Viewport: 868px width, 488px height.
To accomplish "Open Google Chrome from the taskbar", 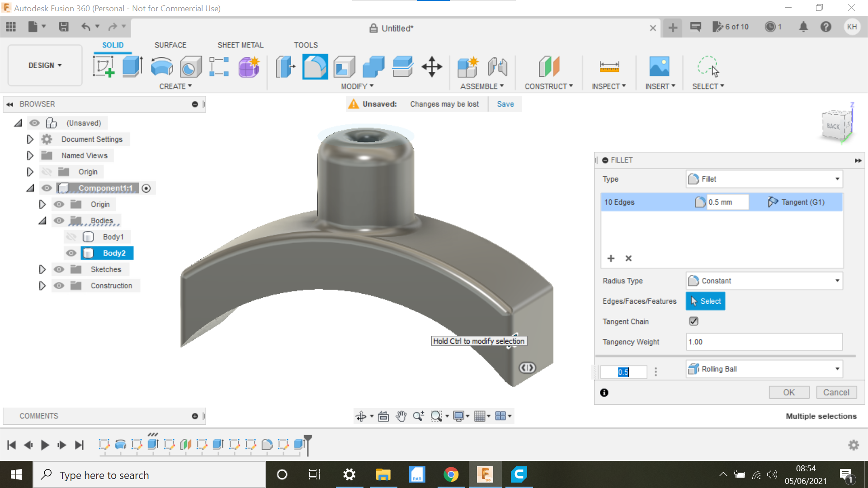I will point(451,474).
